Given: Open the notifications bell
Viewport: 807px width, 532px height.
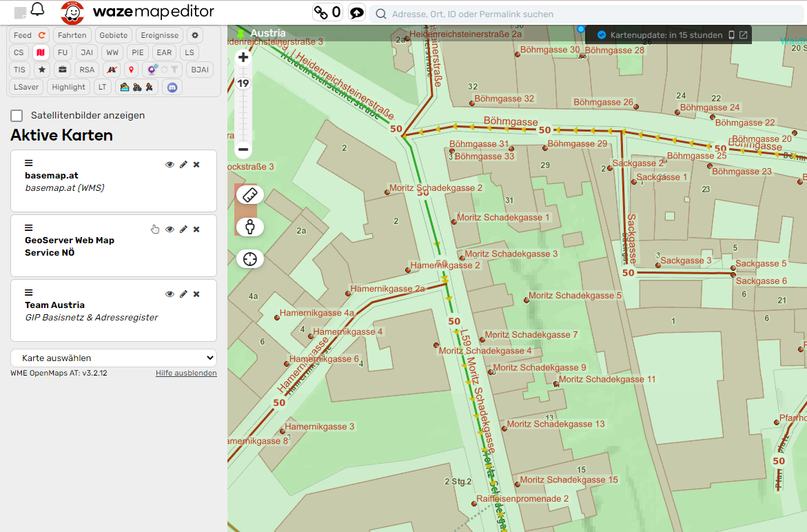Looking at the screenshot, I should tap(37, 10).
